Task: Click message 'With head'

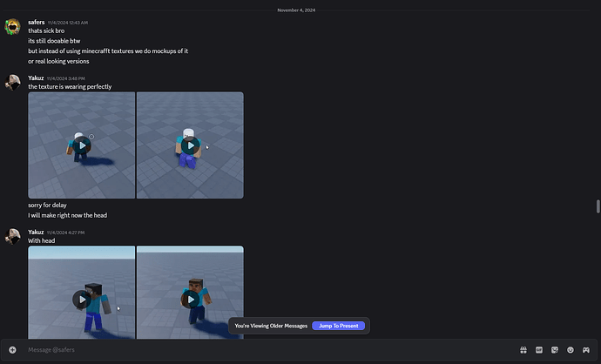Action: coord(42,240)
